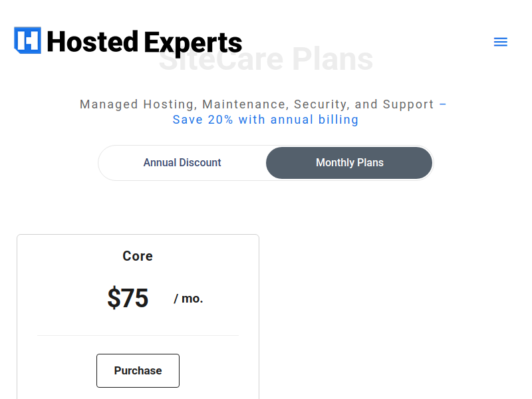The height and width of the screenshot is (399, 532).
Task: Click the word Experts in the logo
Action: [193, 43]
